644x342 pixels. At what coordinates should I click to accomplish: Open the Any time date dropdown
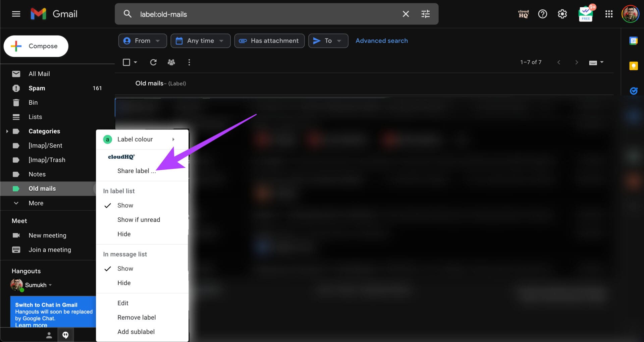pos(201,41)
